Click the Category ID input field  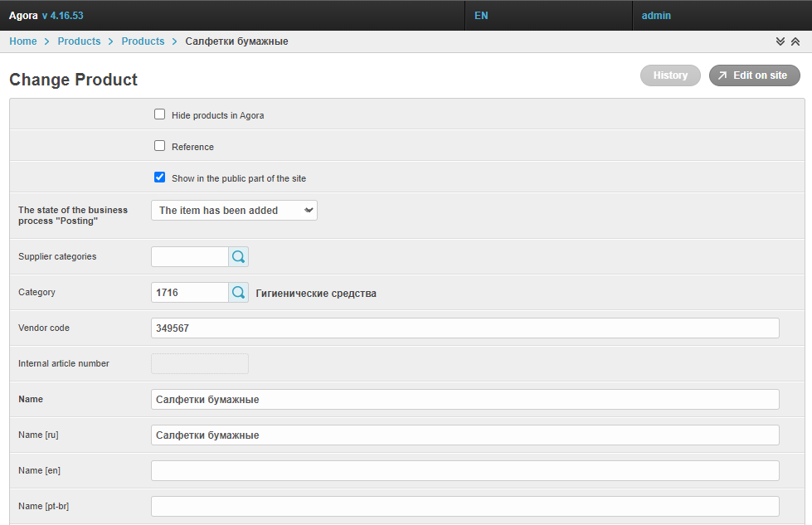[189, 293]
